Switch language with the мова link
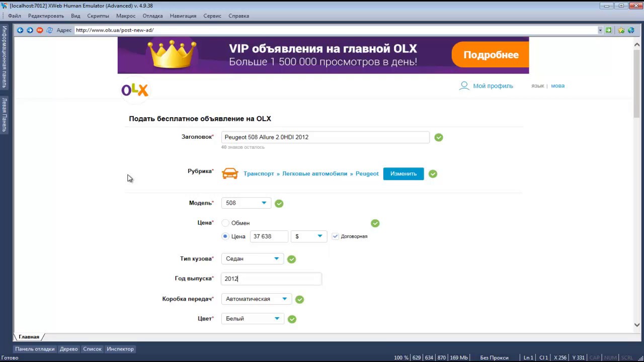 pyautogui.click(x=557, y=86)
